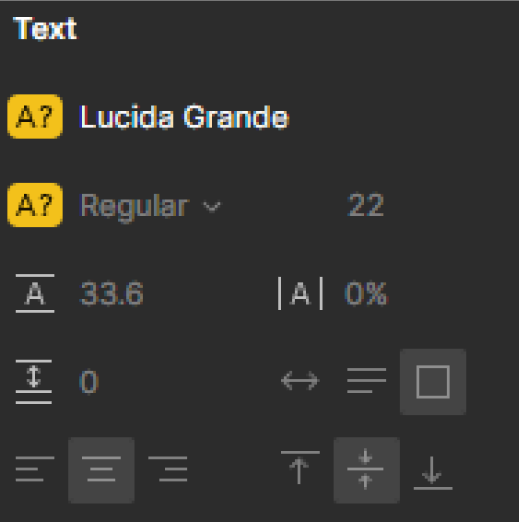Click the missing font warning badge beside Lucida Grande

[35, 116]
